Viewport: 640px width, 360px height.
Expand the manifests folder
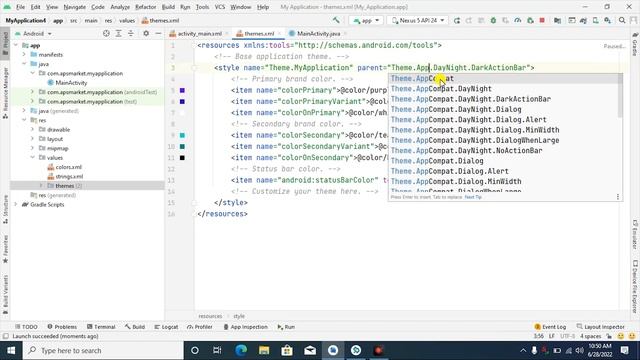pos(24,54)
